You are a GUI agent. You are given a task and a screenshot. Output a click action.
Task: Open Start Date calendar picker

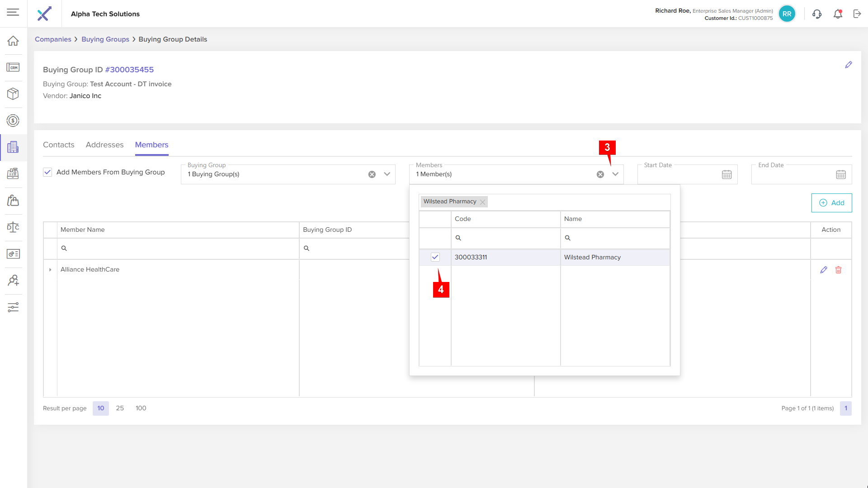point(726,175)
